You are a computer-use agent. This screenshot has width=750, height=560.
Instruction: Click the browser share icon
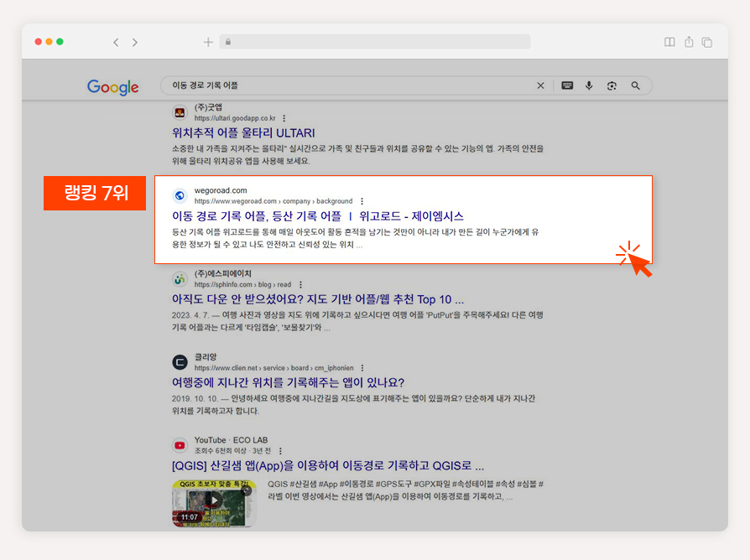689,42
